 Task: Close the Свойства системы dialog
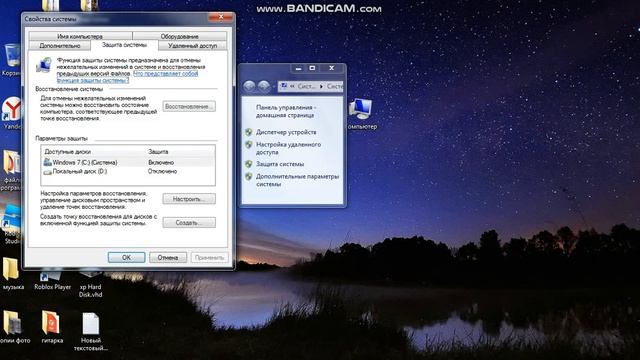click(220, 17)
